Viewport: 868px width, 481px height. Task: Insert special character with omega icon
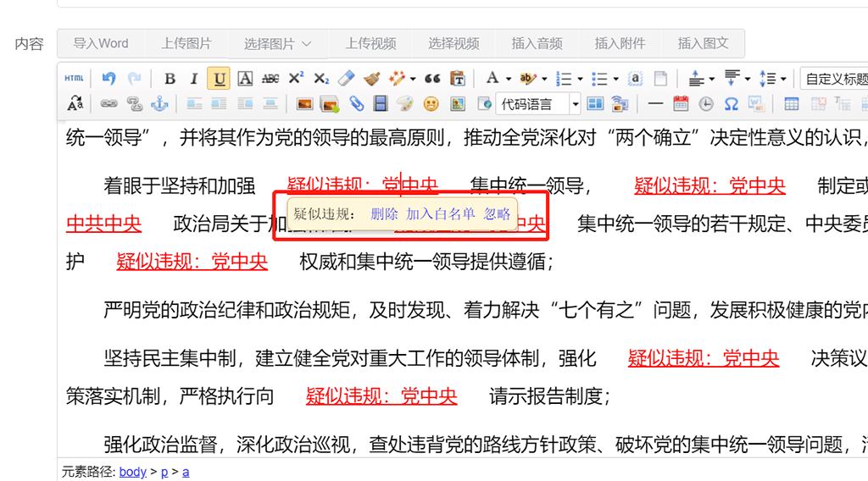pos(731,104)
